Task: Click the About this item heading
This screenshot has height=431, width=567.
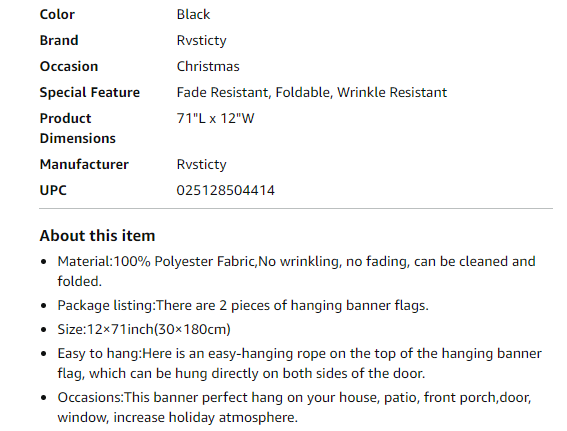Action: [97, 235]
